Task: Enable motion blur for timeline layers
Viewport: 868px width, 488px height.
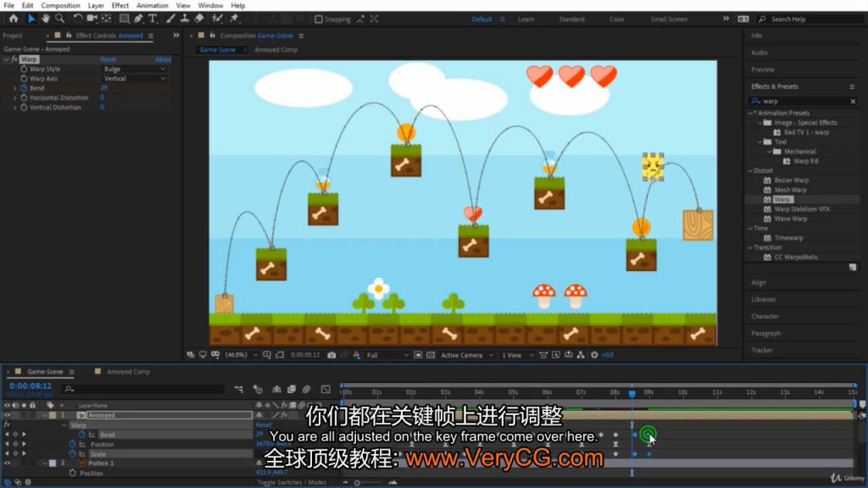Action: click(306, 390)
